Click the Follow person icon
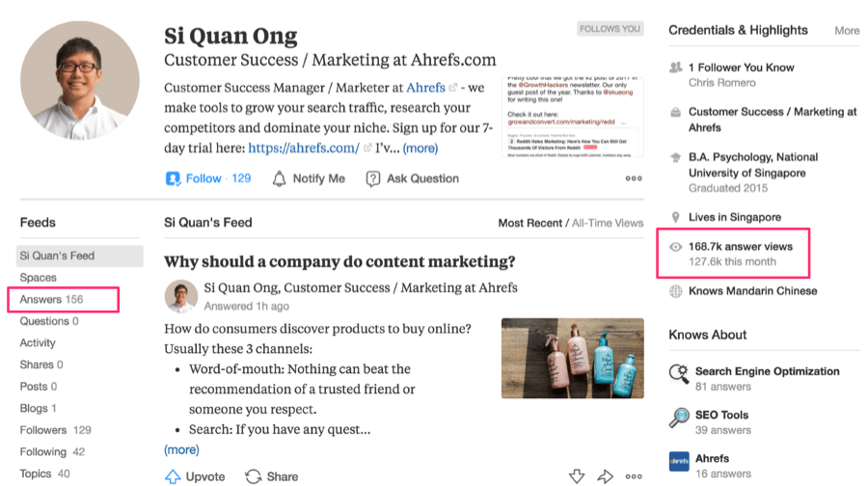Viewport: 868px width, 486px height. click(x=173, y=178)
